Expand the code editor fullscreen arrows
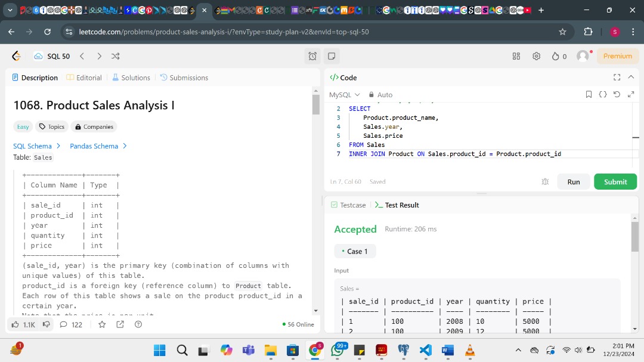644x362 pixels. (631, 94)
